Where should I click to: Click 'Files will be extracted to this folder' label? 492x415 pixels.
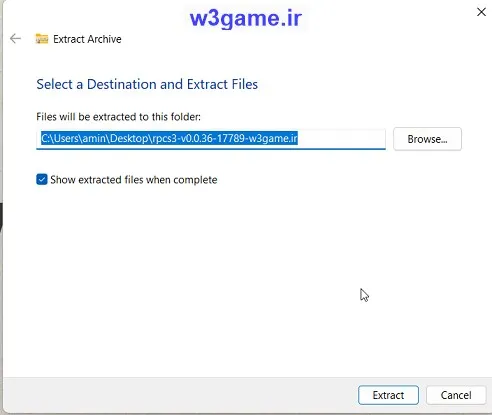[119, 117]
